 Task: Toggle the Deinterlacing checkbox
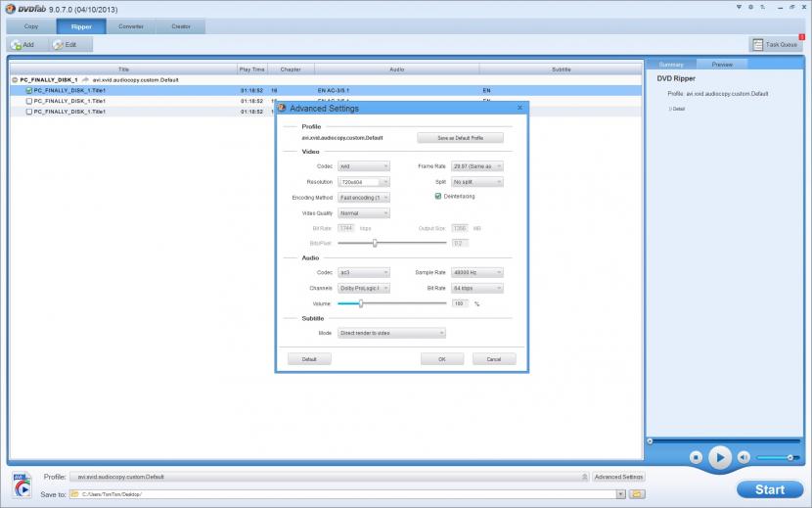(438, 197)
